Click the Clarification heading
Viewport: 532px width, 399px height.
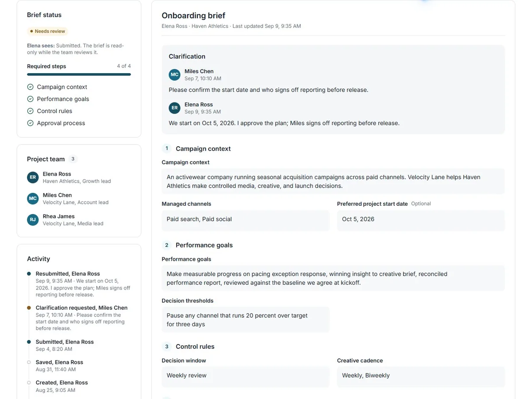coord(187,56)
